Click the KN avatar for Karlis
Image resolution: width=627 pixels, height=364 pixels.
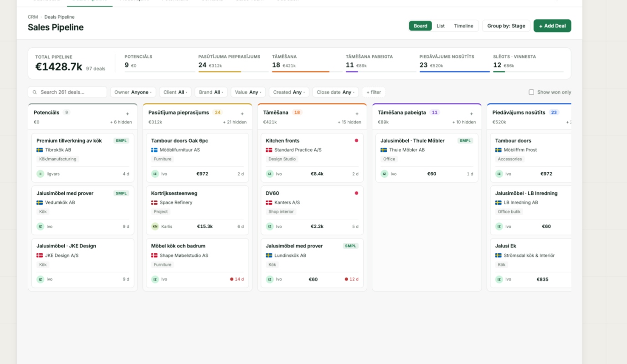point(155,226)
